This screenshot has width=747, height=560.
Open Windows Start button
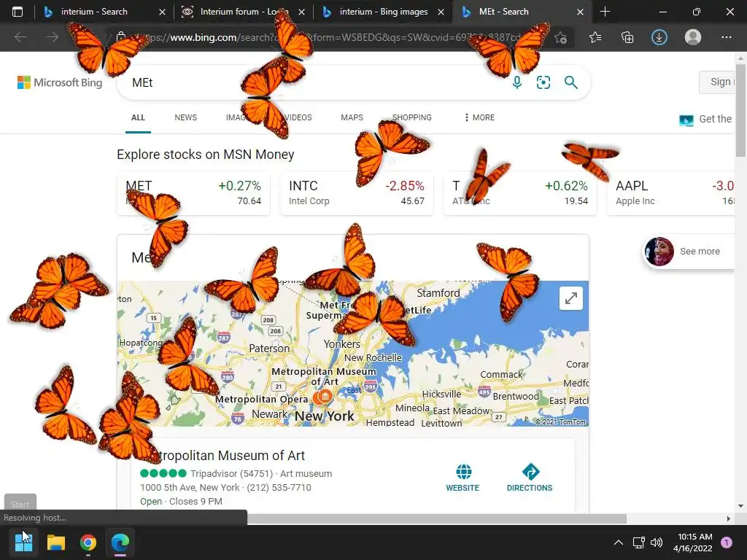[x=23, y=542]
